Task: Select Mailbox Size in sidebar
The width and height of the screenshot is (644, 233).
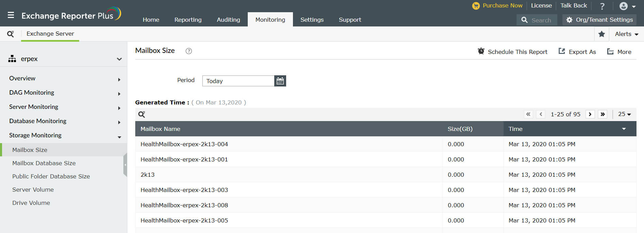Action: point(64,150)
